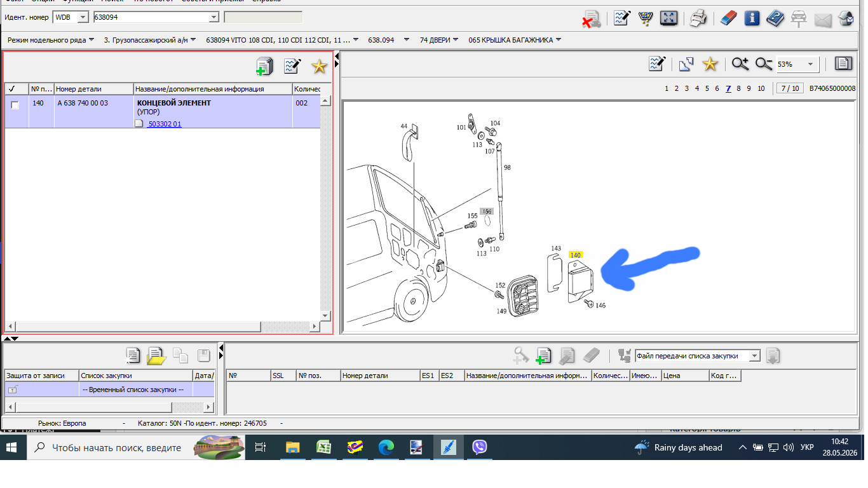Click the star icon above the parts list
The height and width of the screenshot is (488, 868).
(319, 66)
